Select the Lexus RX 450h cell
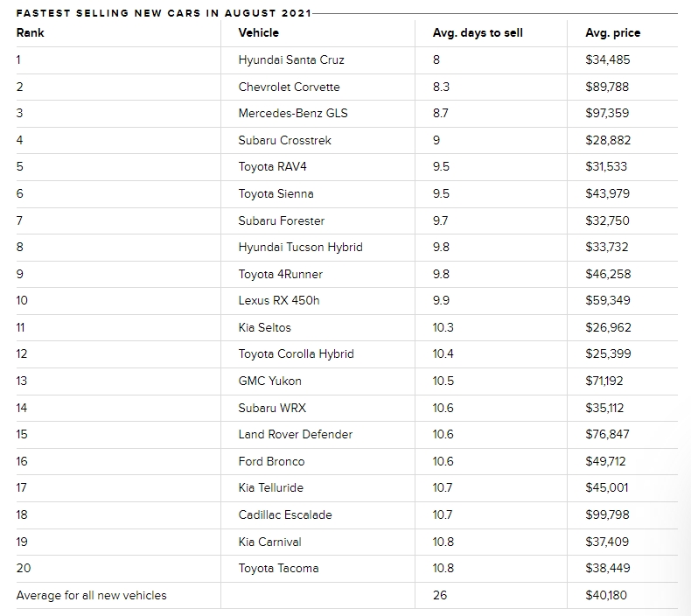691x616 pixels. tap(279, 300)
